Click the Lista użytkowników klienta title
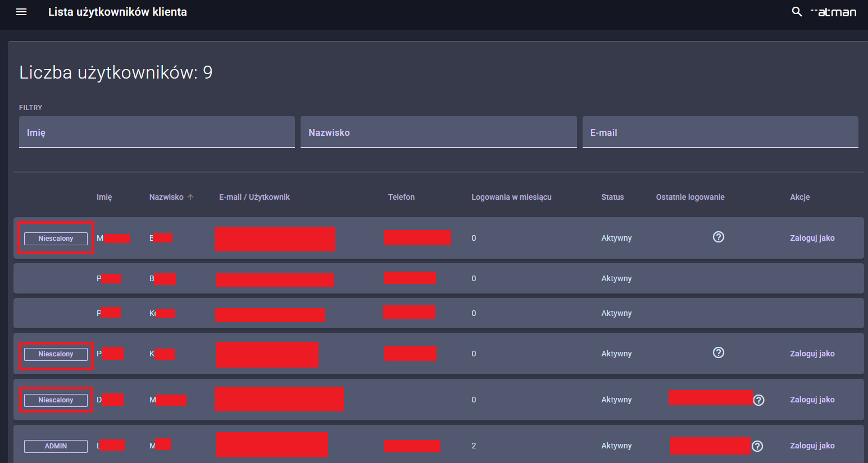 [117, 12]
